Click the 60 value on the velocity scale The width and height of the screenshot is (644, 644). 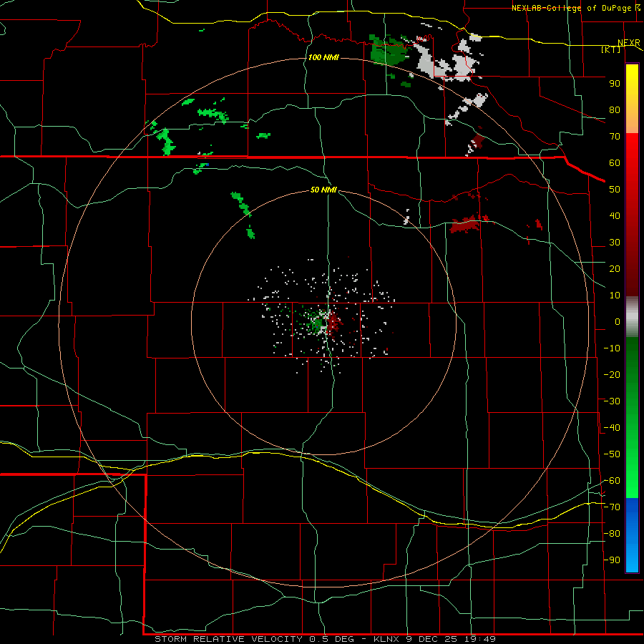coord(615,162)
